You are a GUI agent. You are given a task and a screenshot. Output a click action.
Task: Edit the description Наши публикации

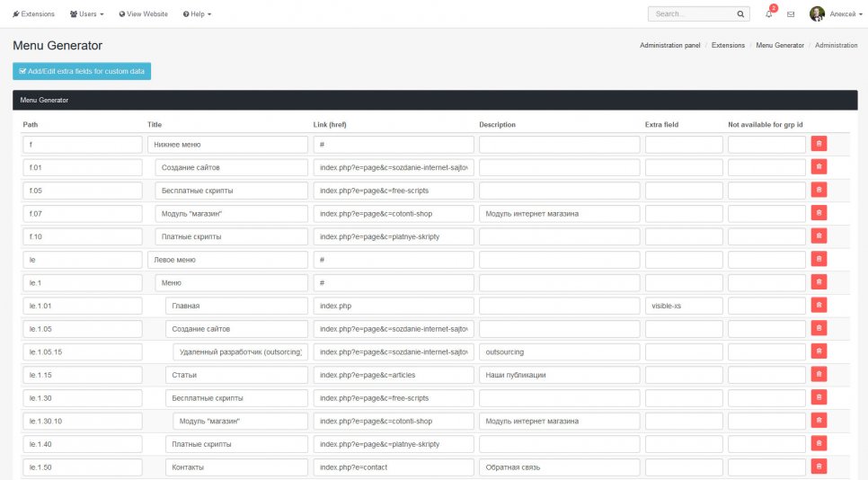pyautogui.click(x=559, y=375)
